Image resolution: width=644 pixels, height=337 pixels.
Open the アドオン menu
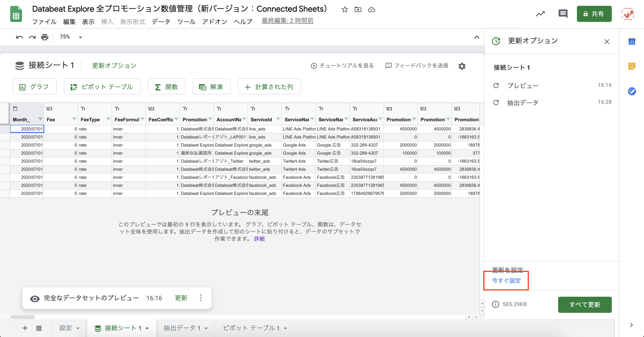(x=214, y=22)
